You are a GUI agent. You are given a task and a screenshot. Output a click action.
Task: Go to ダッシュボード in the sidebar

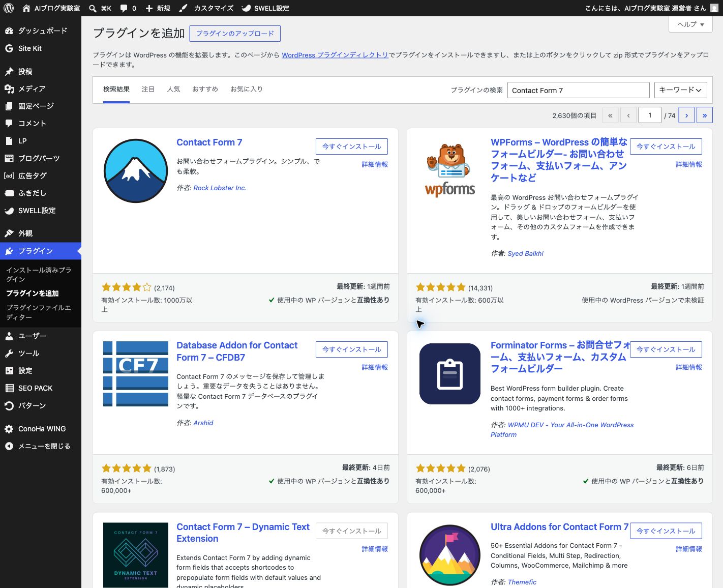41,31
